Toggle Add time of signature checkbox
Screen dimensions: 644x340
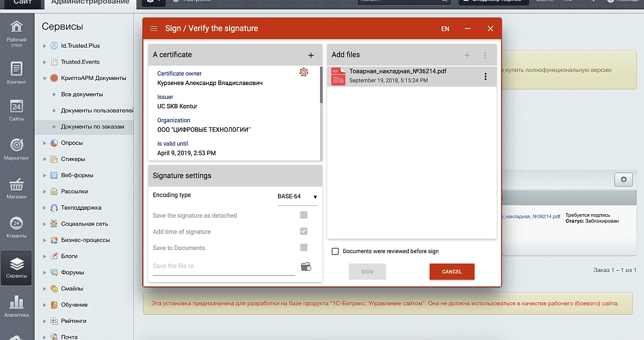pos(304,231)
